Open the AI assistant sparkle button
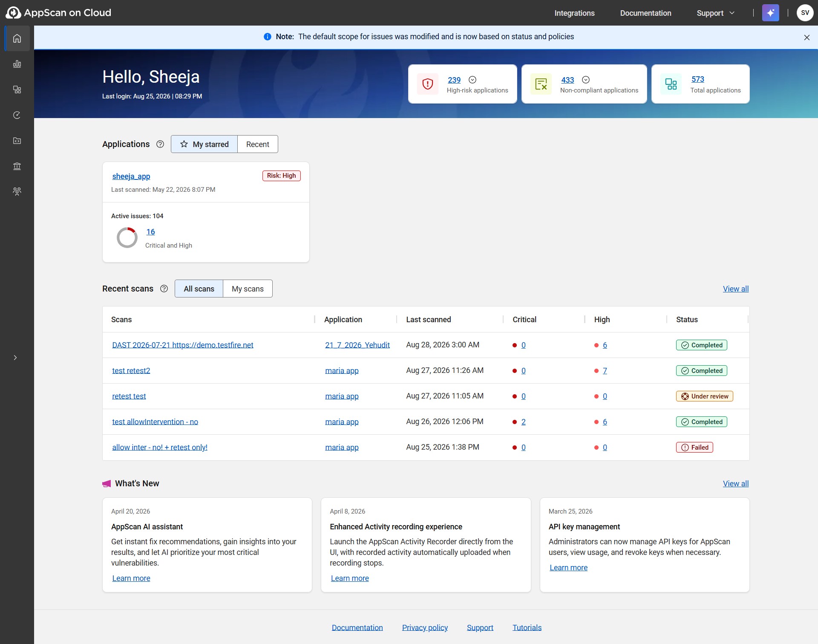The width and height of the screenshot is (818, 644). point(770,13)
